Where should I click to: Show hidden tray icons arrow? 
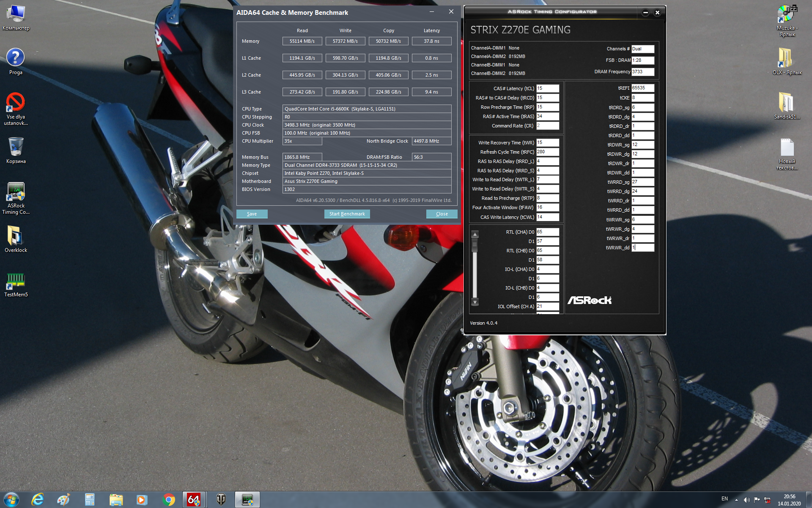[736, 500]
